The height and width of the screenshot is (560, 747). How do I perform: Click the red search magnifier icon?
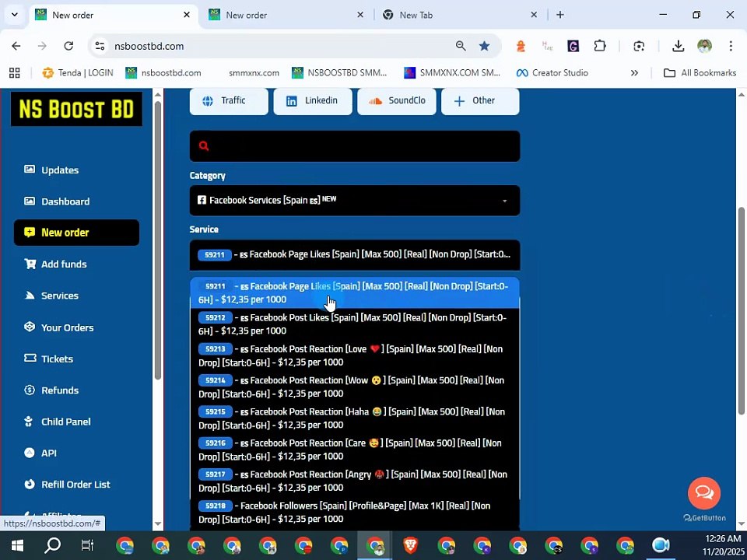[x=204, y=145]
